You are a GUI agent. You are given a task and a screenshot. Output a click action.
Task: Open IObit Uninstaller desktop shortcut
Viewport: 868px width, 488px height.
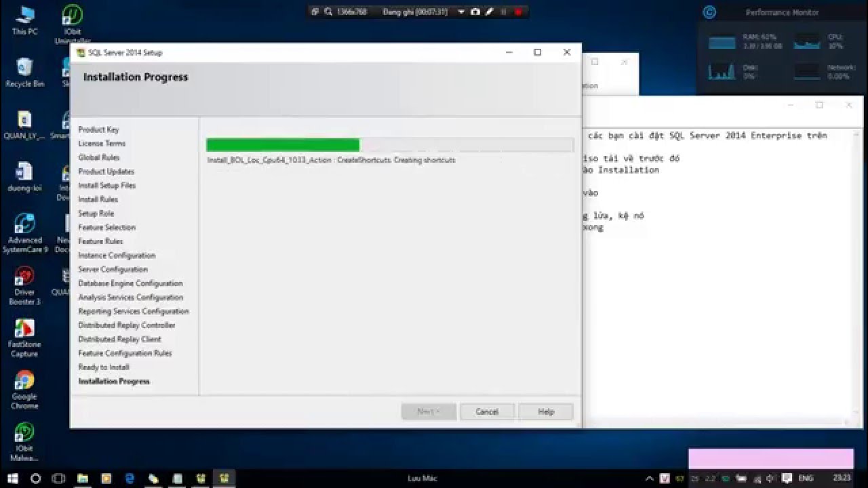tap(72, 24)
